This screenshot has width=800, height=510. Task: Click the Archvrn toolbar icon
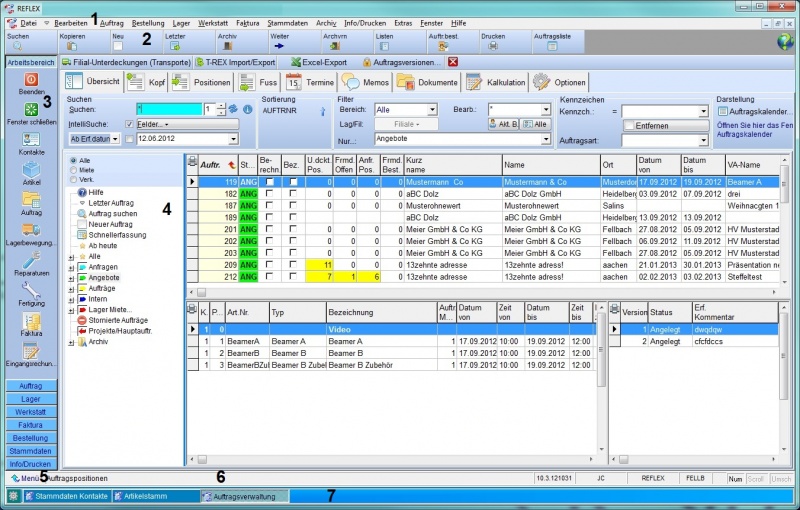(335, 46)
